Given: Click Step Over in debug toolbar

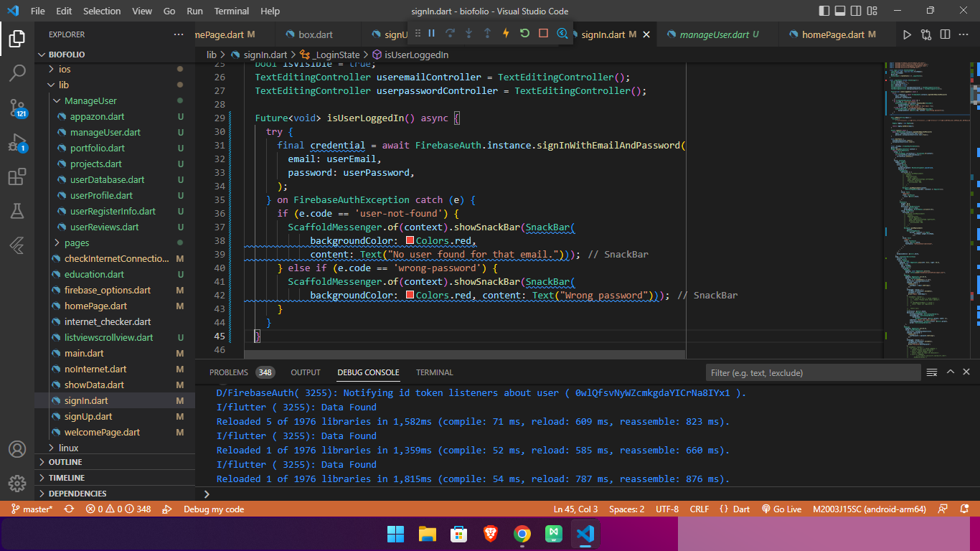Looking at the screenshot, I should click(451, 33).
